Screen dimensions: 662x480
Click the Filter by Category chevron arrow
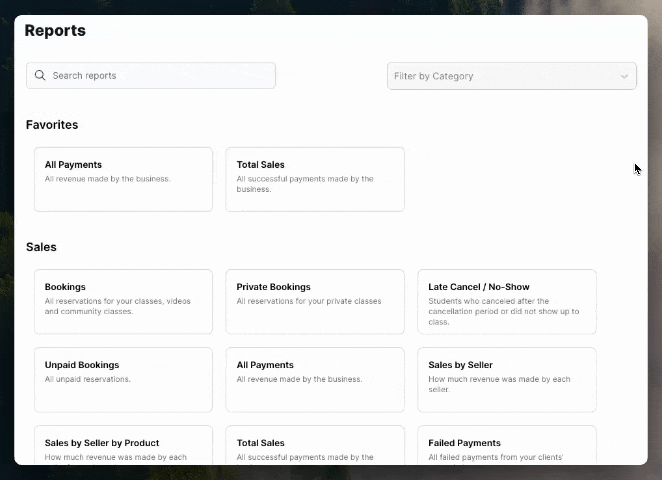click(624, 76)
